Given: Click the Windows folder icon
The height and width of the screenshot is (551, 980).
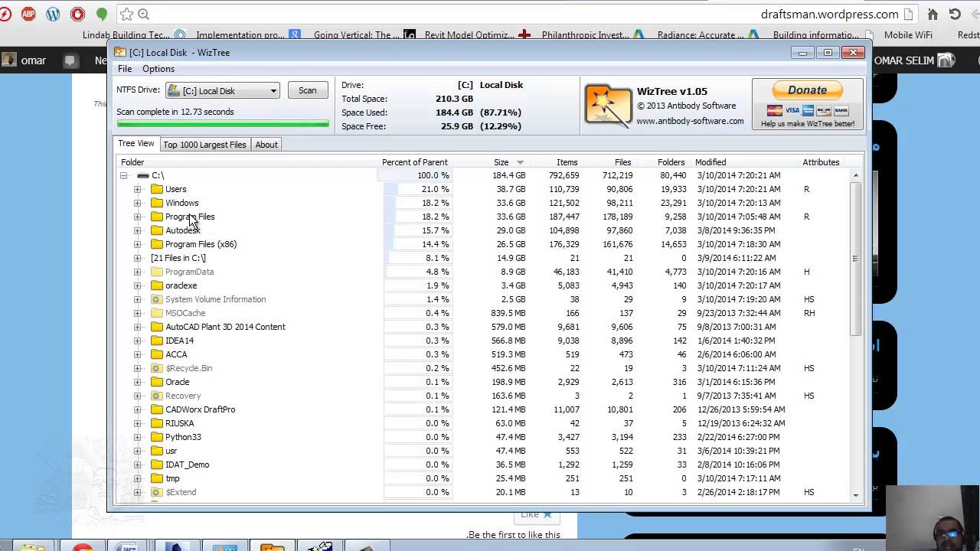Looking at the screenshot, I should tap(157, 203).
